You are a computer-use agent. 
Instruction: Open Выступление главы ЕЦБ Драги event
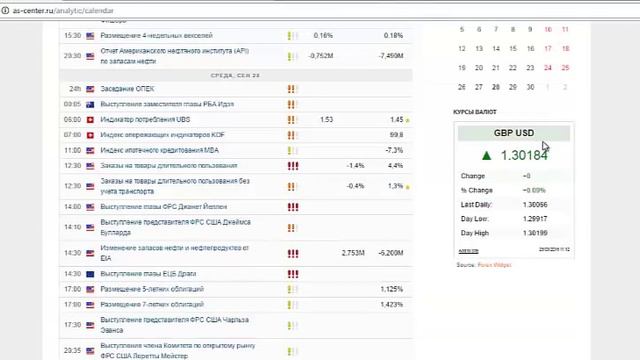pos(148,274)
